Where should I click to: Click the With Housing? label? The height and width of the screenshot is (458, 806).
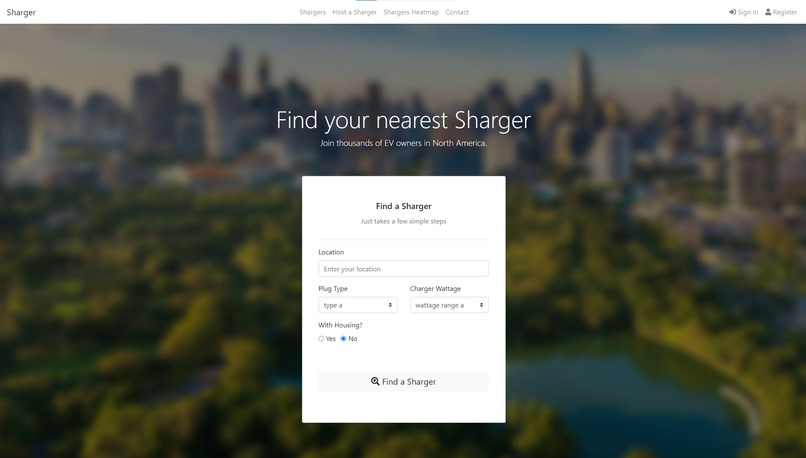click(340, 325)
